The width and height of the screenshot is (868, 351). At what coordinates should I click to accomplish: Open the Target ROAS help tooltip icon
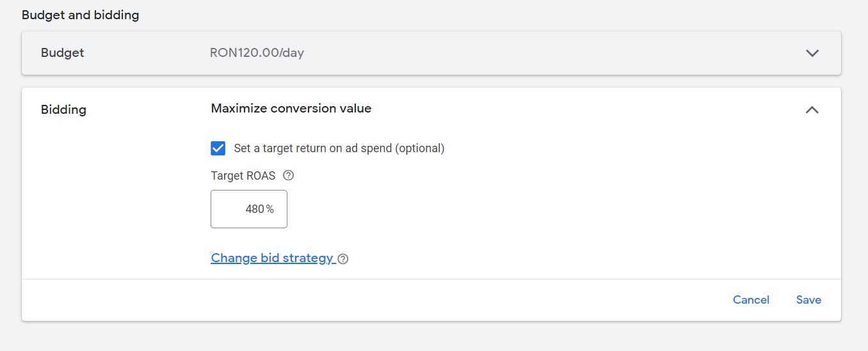(288, 175)
